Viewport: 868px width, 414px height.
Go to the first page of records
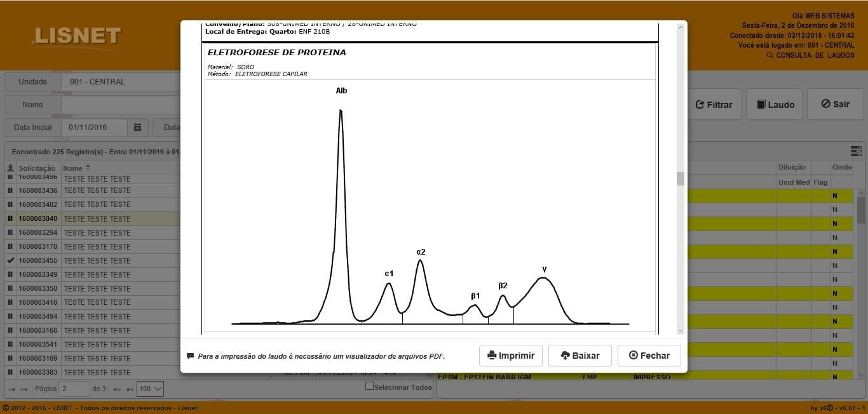(11, 389)
